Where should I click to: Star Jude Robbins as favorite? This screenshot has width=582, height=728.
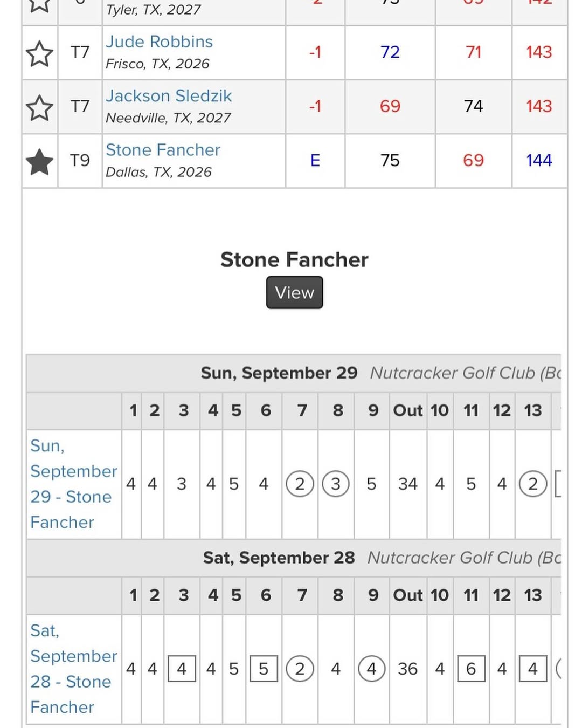click(x=39, y=53)
